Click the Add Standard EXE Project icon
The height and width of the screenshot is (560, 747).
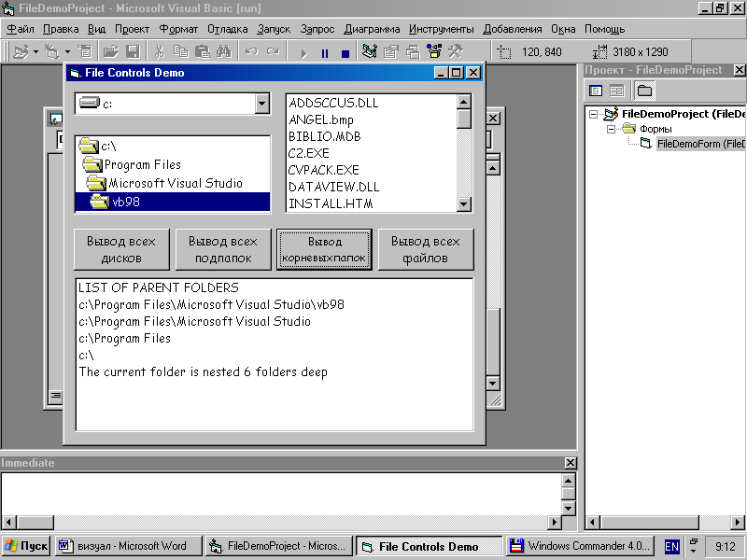tap(21, 51)
